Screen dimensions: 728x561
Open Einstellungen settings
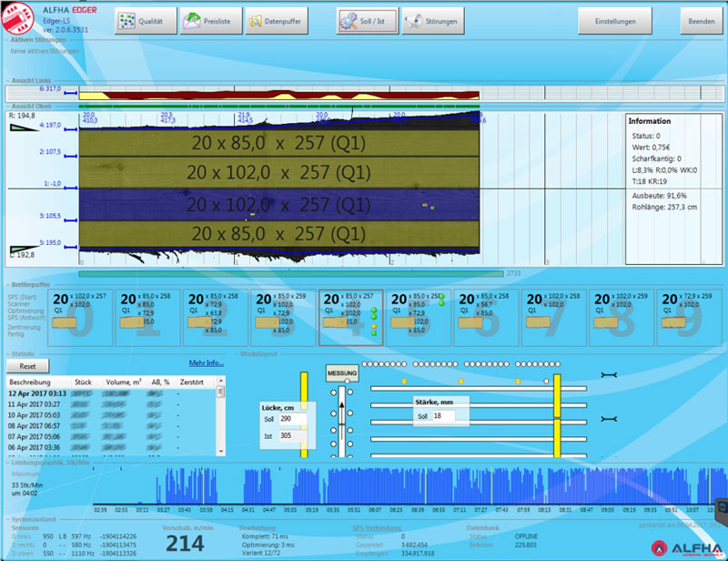tap(615, 21)
